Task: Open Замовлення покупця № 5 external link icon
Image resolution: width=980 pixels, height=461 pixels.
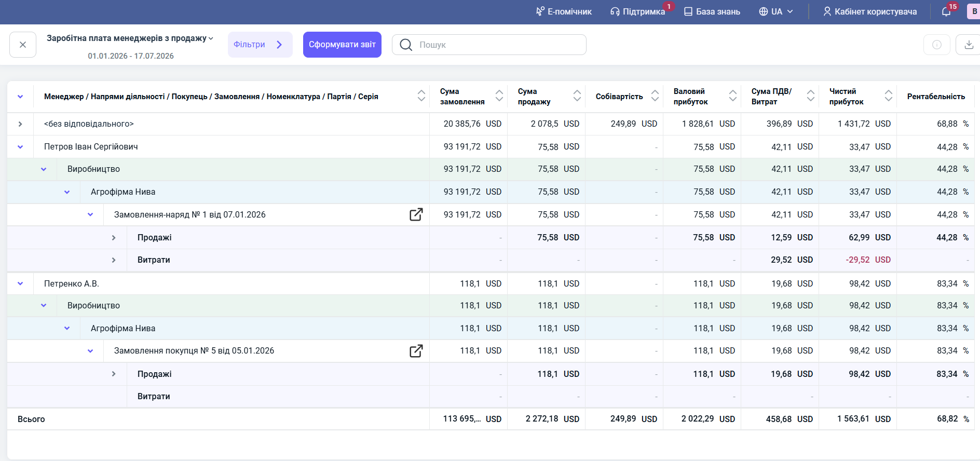Action: [x=416, y=351]
